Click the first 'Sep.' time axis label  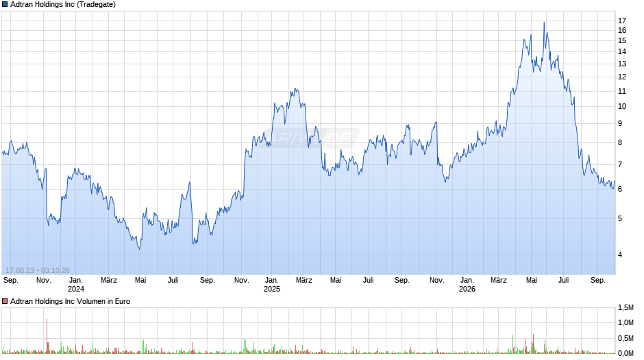(x=11, y=281)
